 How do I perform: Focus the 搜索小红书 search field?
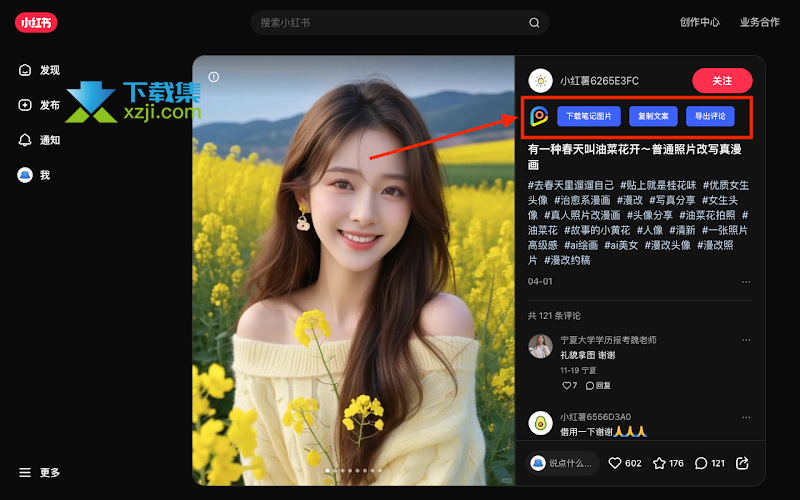point(399,22)
